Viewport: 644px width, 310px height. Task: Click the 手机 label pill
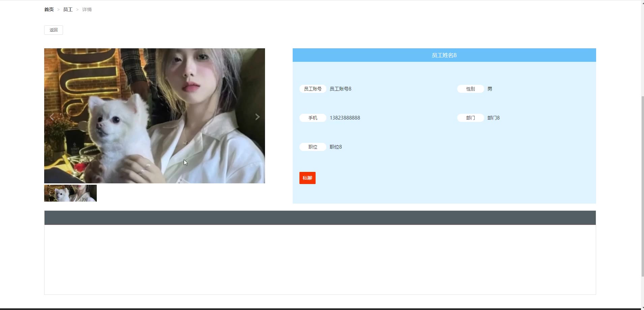point(313,118)
